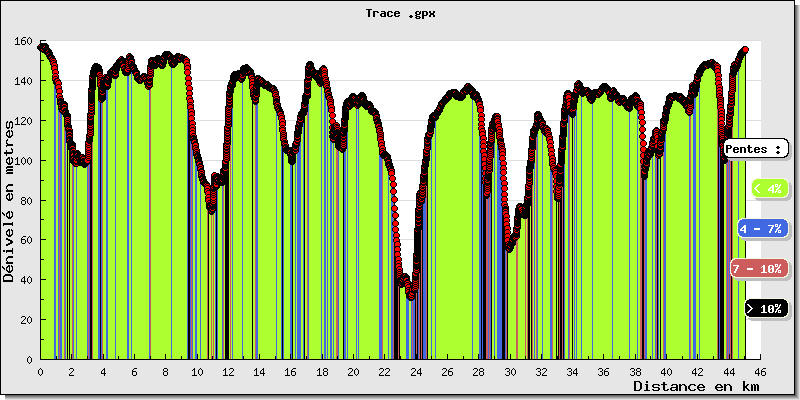Click the 46 tick on the distance axis
The image size is (800, 400).
coord(760,371)
